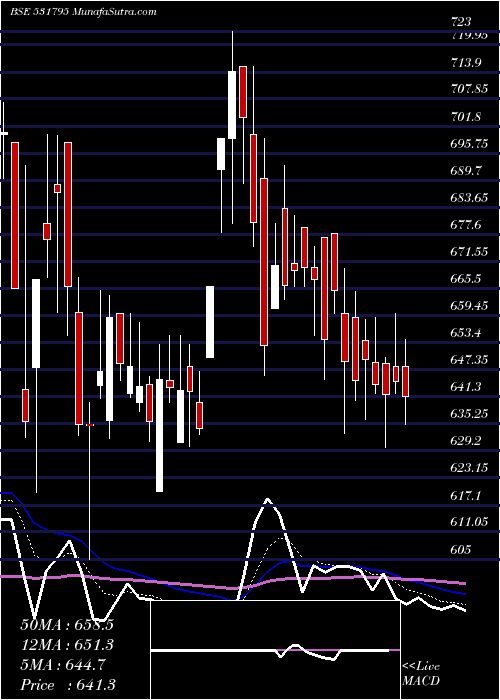This screenshot has height=700, width=500.
Task: Click the highest white candlestick near 713
Action: (232, 104)
